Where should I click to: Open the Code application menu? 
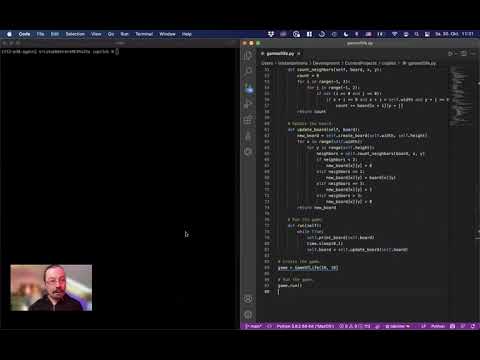24,34
